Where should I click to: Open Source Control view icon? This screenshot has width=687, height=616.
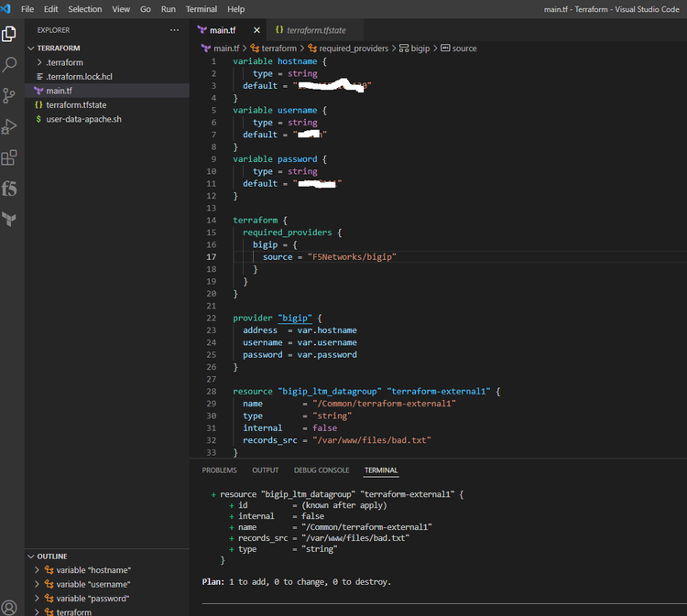9,95
